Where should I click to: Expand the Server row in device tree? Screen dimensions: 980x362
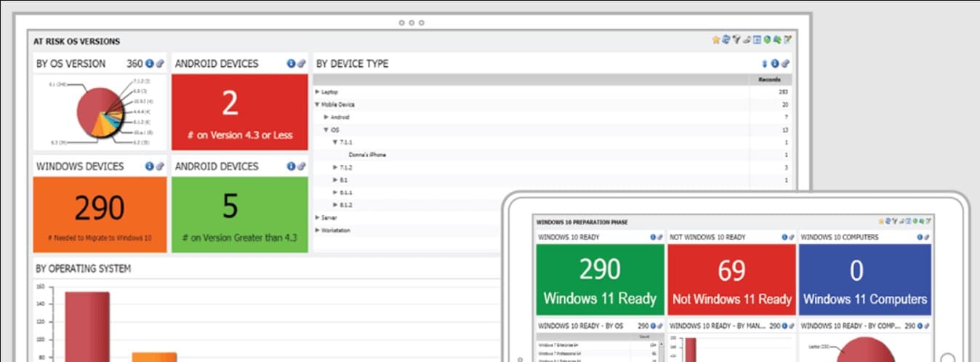tap(318, 217)
